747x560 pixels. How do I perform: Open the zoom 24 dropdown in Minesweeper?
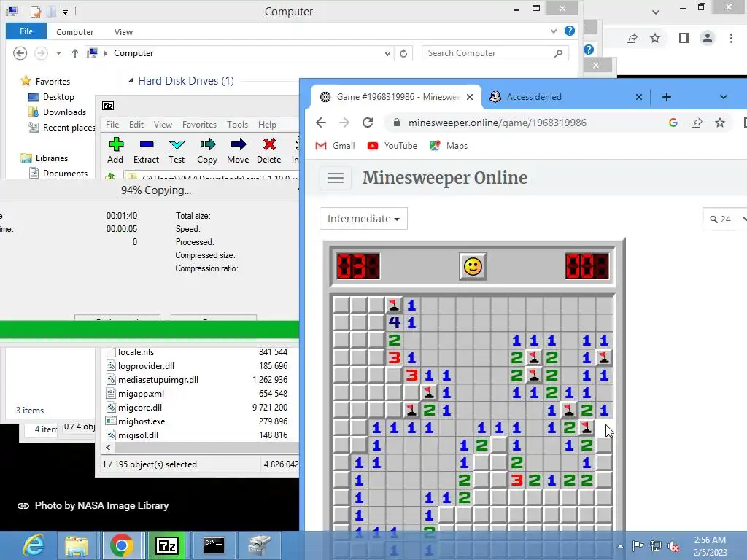click(725, 219)
